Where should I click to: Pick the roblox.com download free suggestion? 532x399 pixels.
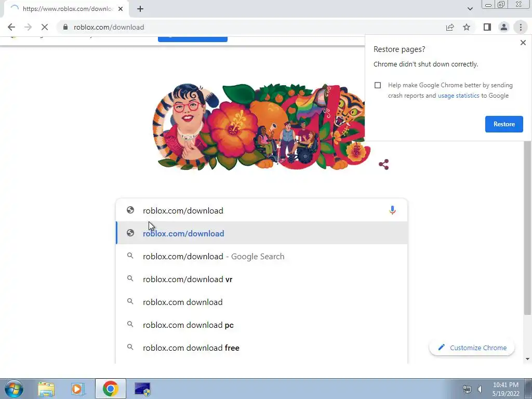(261, 348)
